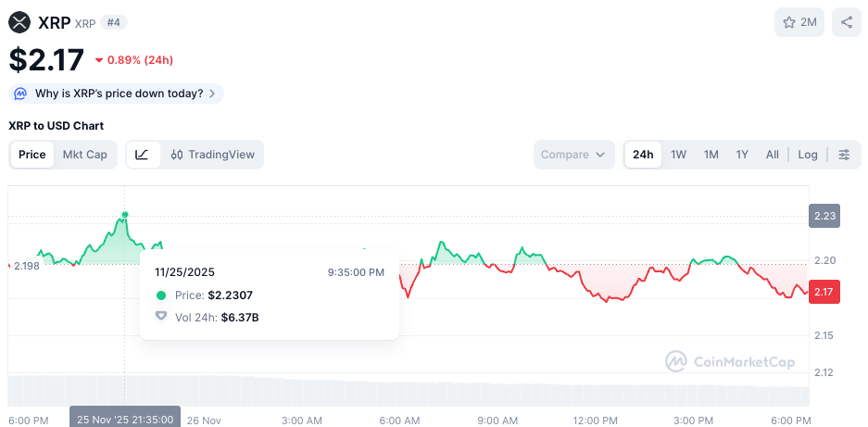Click the green peak marker on chart

[x=125, y=214]
